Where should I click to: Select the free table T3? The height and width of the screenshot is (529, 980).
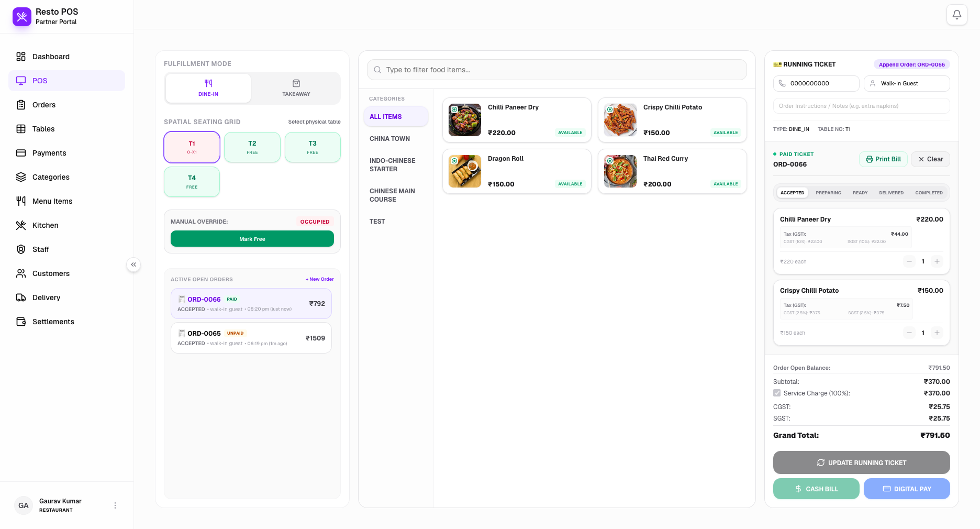313,147
